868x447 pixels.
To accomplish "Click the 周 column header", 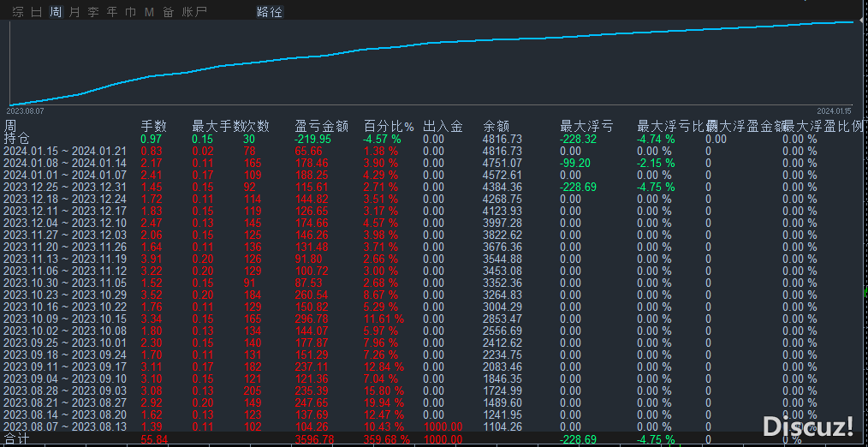I will tap(10, 126).
